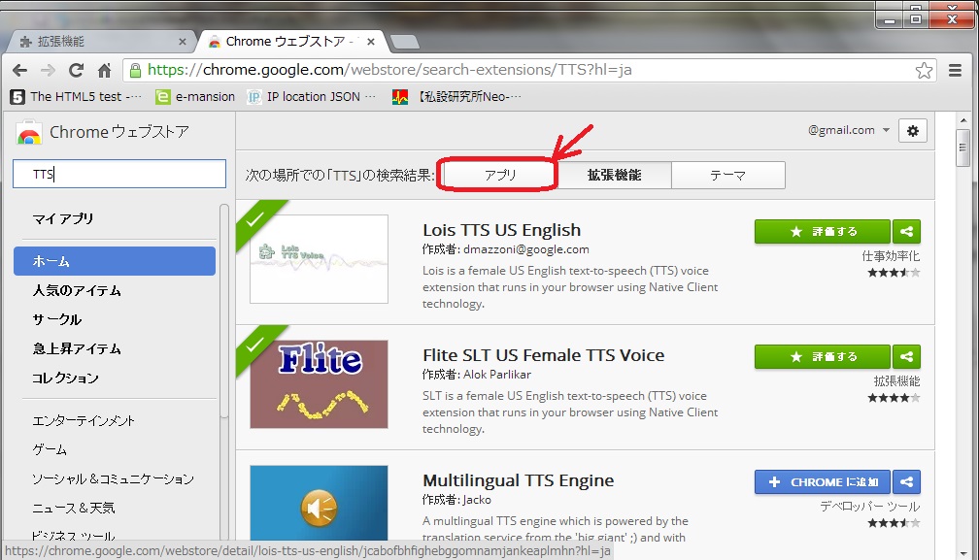Go back with the browser back arrow
The width and height of the screenshot is (979, 560).
(20, 71)
